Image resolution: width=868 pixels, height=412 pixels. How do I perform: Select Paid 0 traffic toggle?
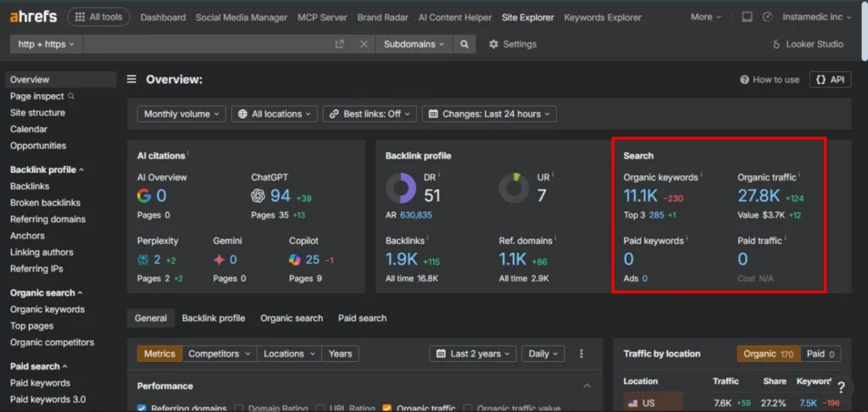tap(821, 354)
